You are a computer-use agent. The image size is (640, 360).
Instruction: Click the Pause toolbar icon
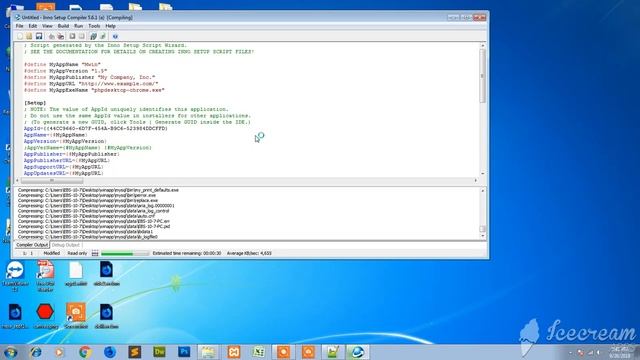[x=82, y=36]
